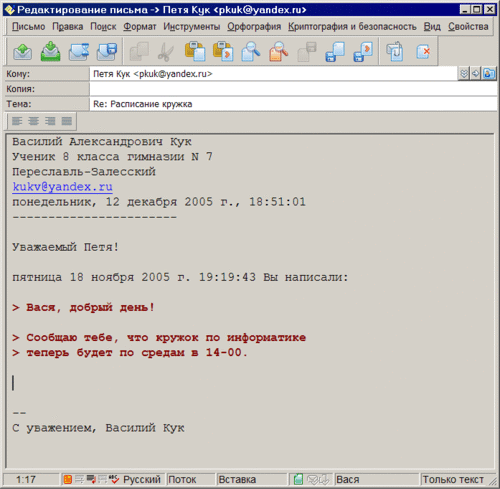500x489 pixels.
Task: Click the find and replace icon
Action: point(279,52)
